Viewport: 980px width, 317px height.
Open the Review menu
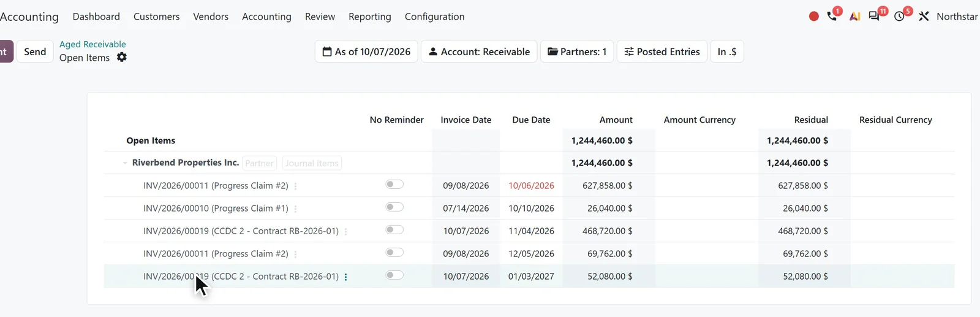320,17
